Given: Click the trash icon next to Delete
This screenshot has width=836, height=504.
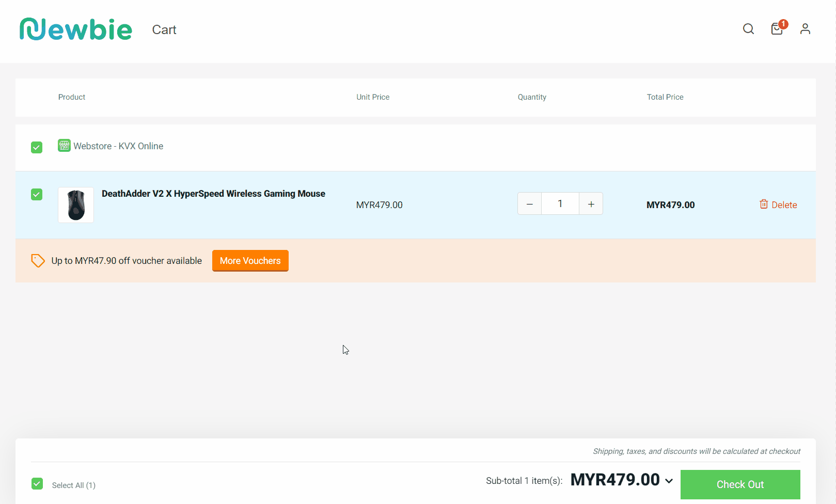Looking at the screenshot, I should point(763,204).
